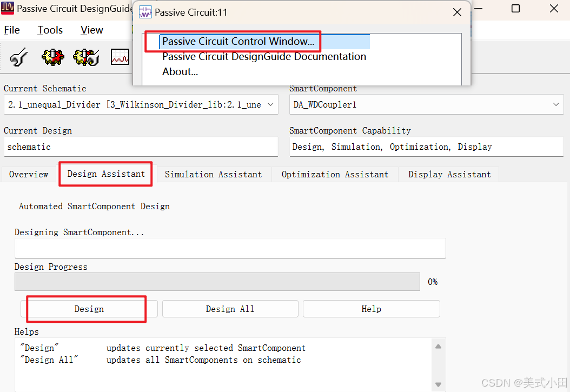Open the Tools menu

click(x=50, y=30)
